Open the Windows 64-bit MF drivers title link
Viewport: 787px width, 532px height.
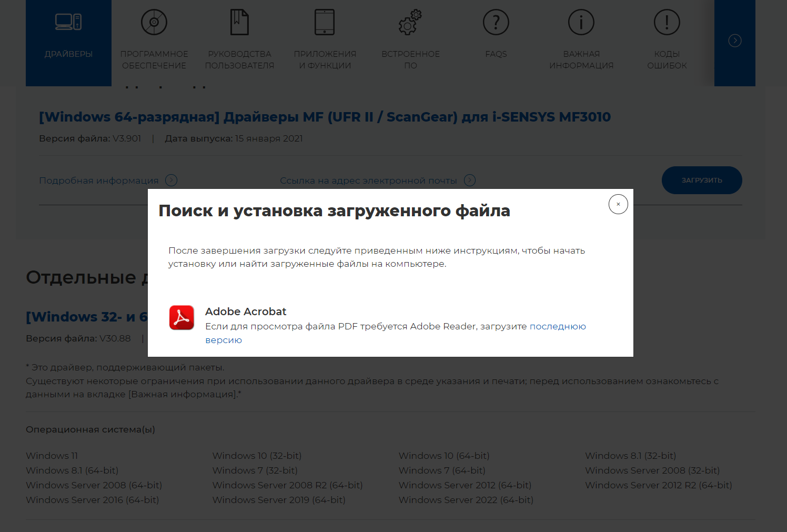click(325, 117)
